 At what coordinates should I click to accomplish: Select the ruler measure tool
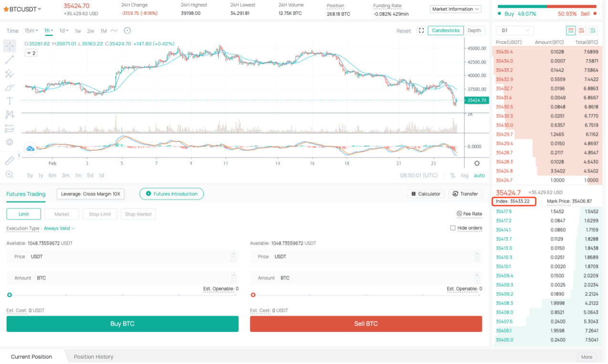[x=10, y=161]
